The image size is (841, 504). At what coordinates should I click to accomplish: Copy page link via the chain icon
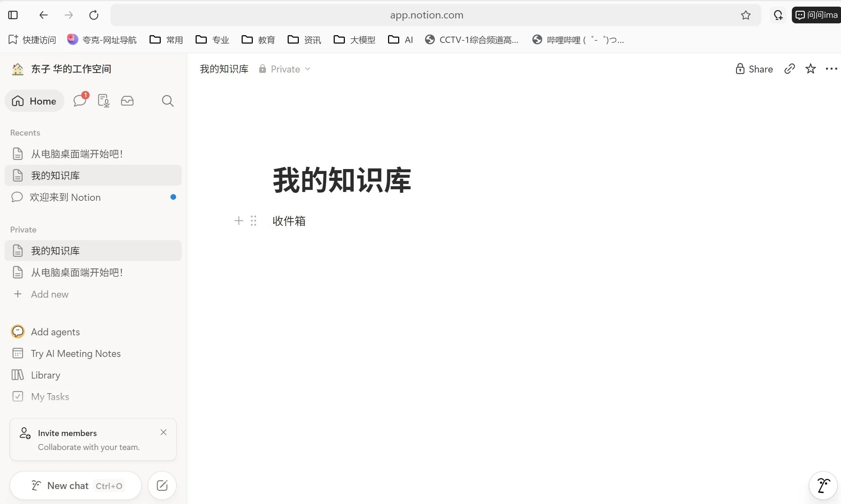pos(789,69)
